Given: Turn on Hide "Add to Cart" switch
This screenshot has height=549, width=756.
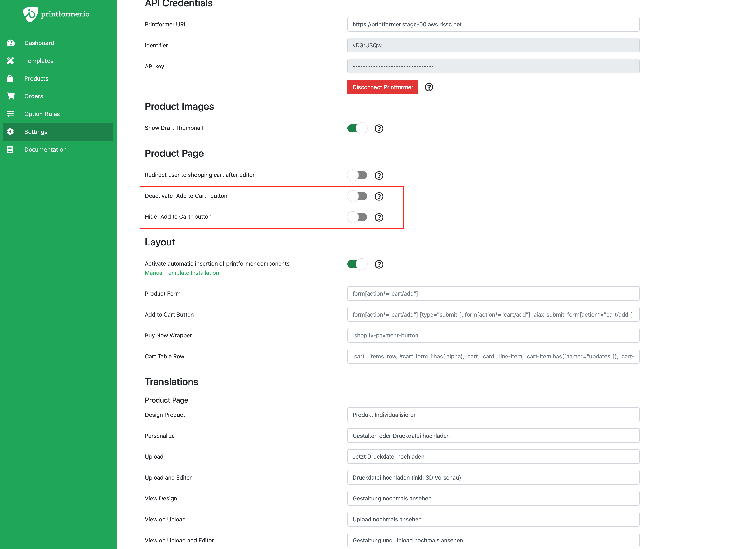Looking at the screenshot, I should (357, 217).
